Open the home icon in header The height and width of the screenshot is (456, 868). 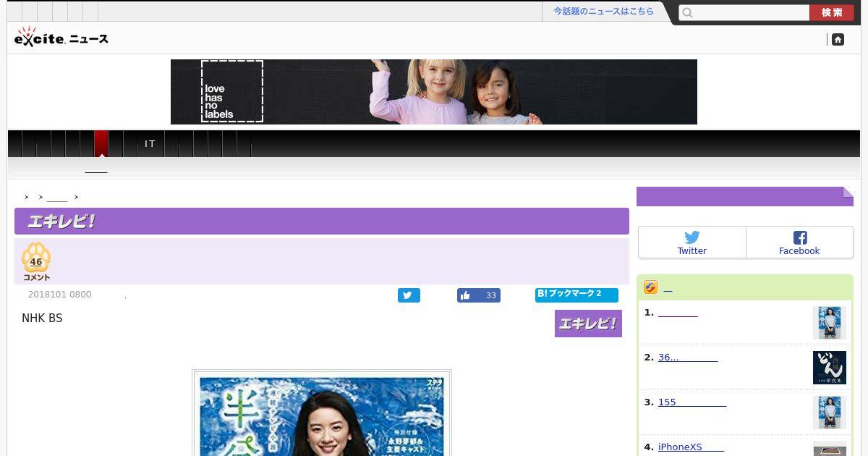pos(838,40)
